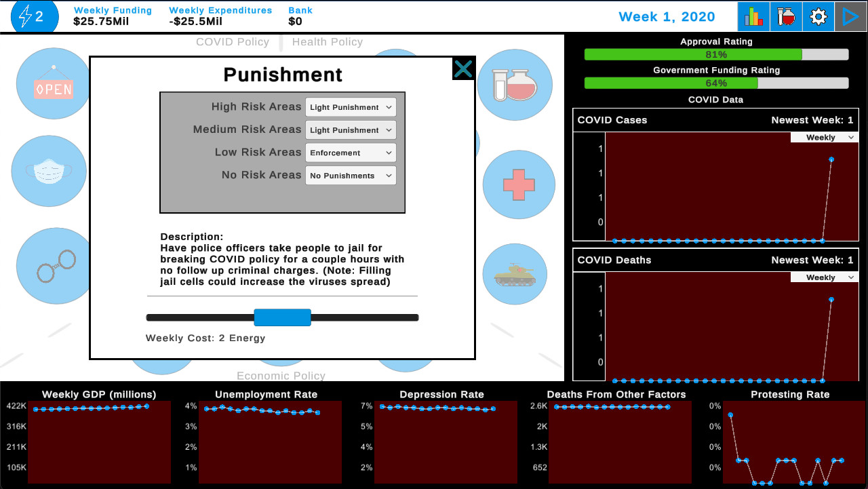
Task: Change High Risk Areas punishment level
Action: pyautogui.click(x=351, y=106)
